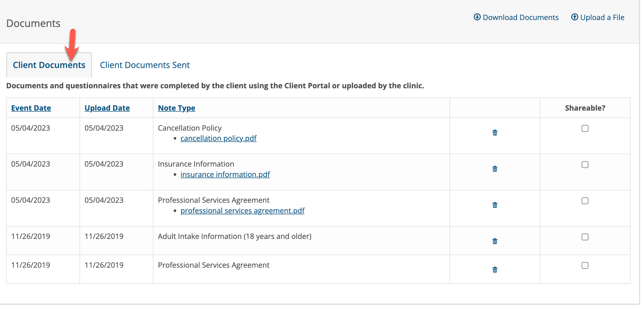Switch to Client Documents Sent tab
This screenshot has width=644, height=309.
click(145, 65)
